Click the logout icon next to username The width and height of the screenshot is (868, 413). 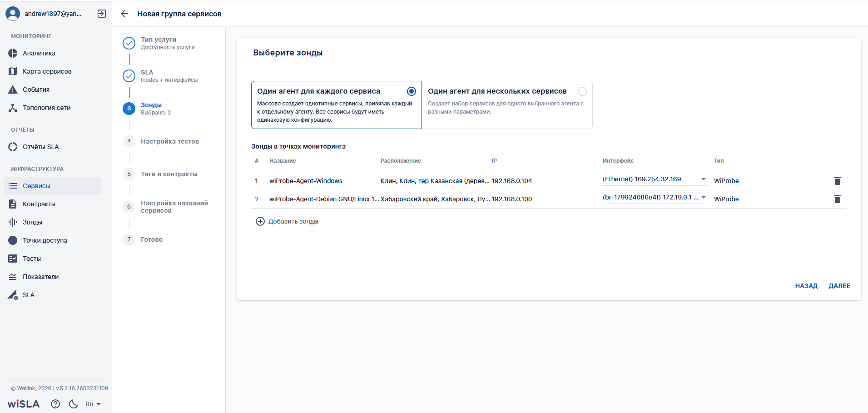[x=102, y=14]
